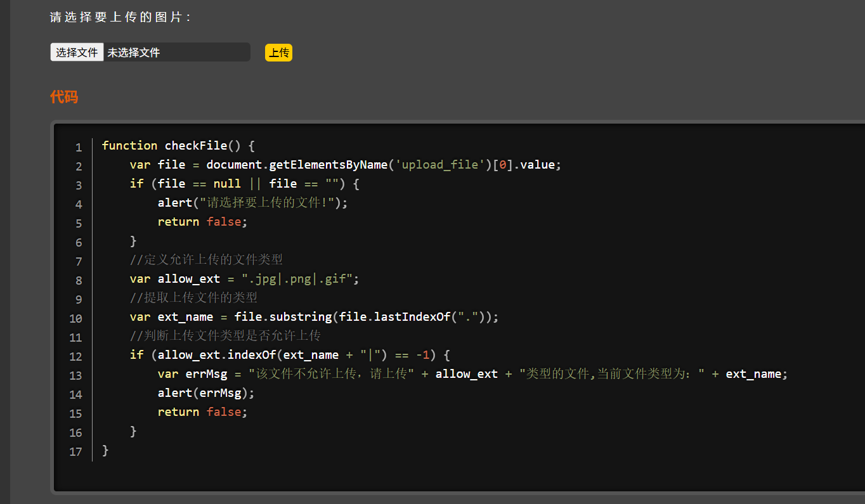Click the return false statement on line 15
This screenshot has width=865, height=504.
(202, 412)
